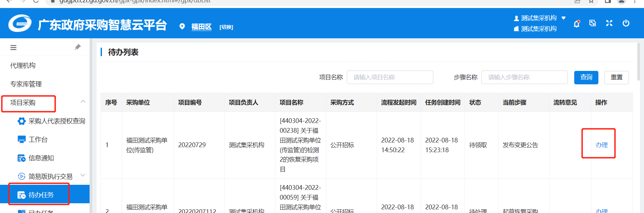Open 工作台 from the sidebar
This screenshot has height=213, width=644.
click(38, 139)
